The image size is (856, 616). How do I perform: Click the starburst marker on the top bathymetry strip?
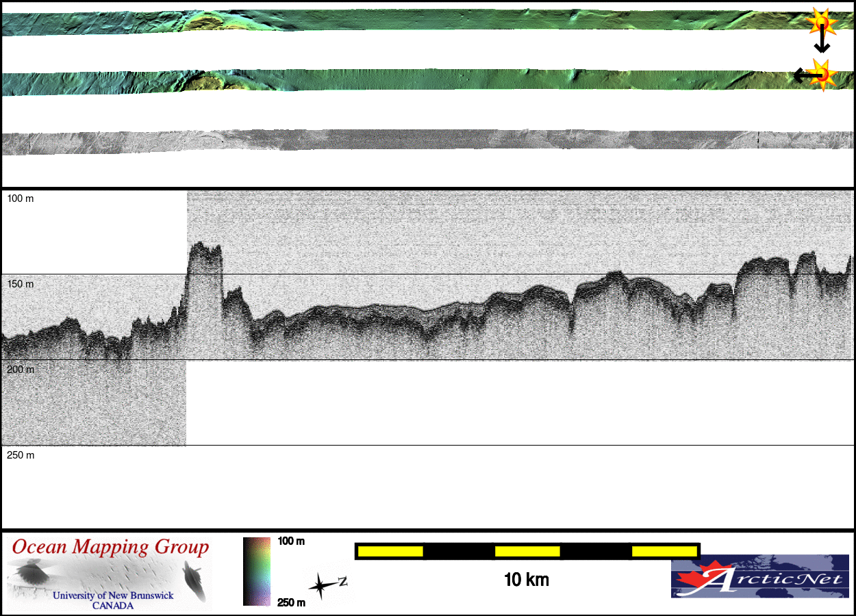(x=822, y=24)
